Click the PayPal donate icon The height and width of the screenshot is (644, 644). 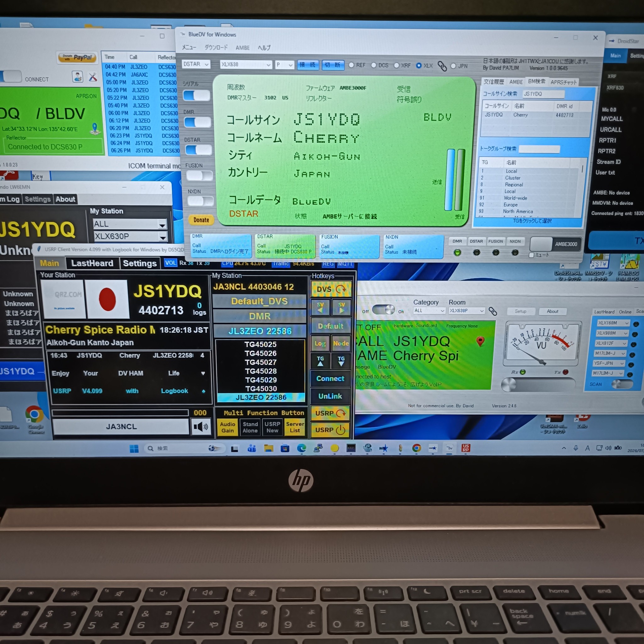point(77,57)
